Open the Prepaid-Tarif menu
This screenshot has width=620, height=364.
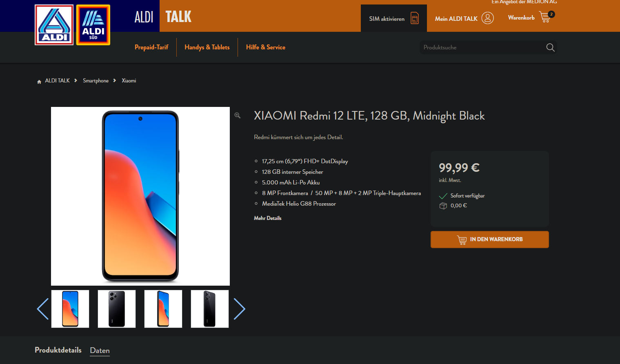[x=151, y=47]
